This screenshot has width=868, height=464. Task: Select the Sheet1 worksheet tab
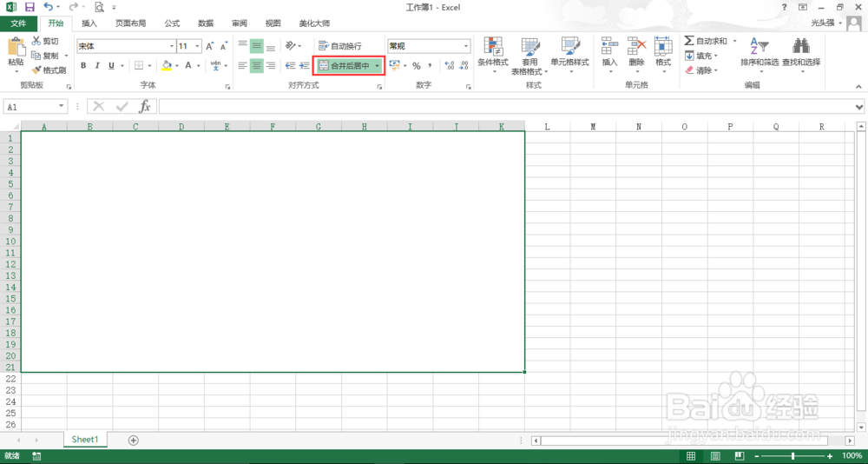[85, 440]
